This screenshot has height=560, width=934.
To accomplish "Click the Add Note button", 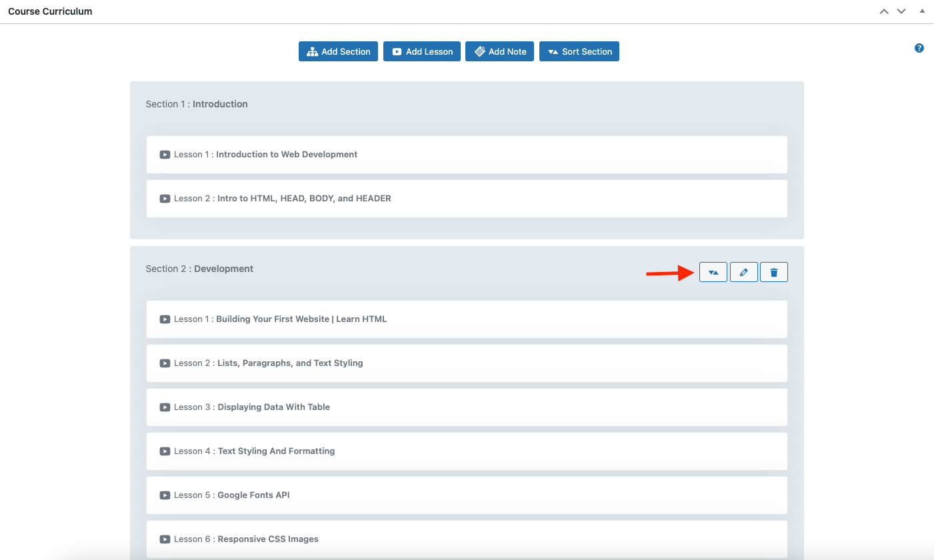I will (499, 51).
